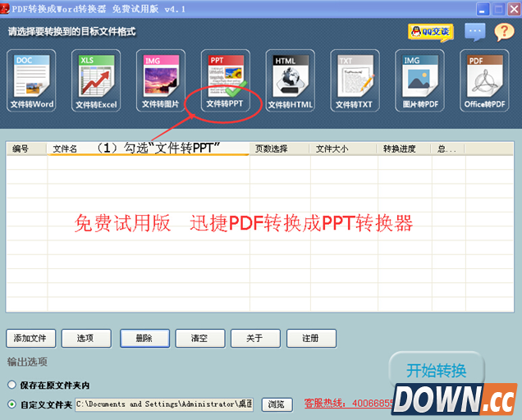Click the 转换进度 column header
Image resolution: width=522 pixels, height=420 pixels.
pos(404,148)
